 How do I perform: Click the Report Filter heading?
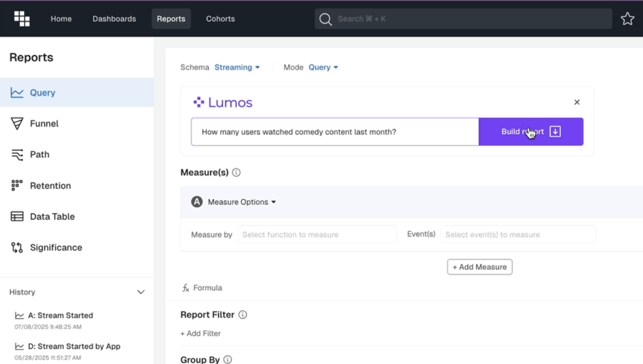pos(207,315)
